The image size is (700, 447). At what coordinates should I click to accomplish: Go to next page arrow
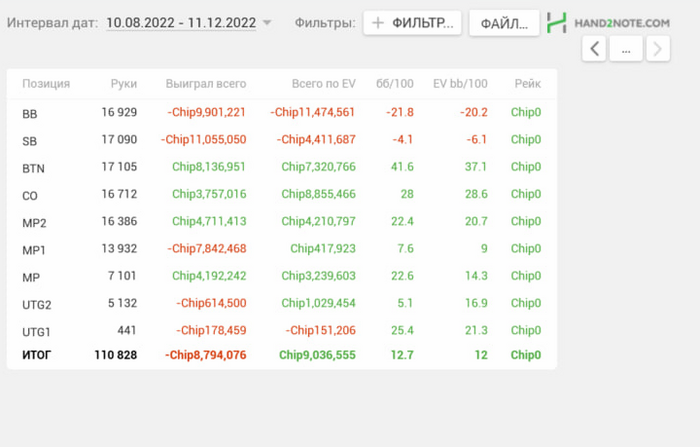pos(658,48)
